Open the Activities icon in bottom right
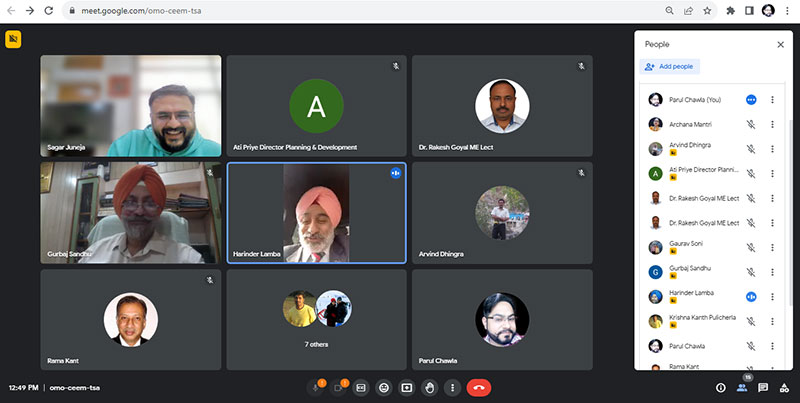Image resolution: width=800 pixels, height=403 pixels. pos(785,387)
